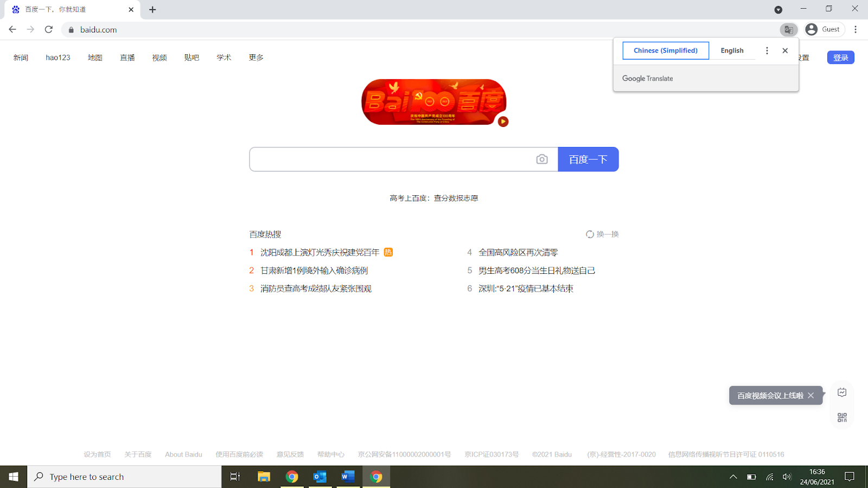Expand the 更多 menu
The height and width of the screenshot is (488, 868).
[x=256, y=57]
